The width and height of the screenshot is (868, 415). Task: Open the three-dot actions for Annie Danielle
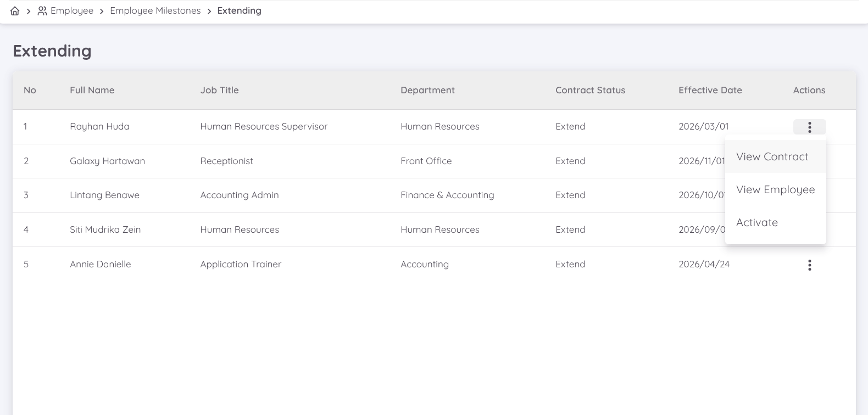pyautogui.click(x=809, y=265)
